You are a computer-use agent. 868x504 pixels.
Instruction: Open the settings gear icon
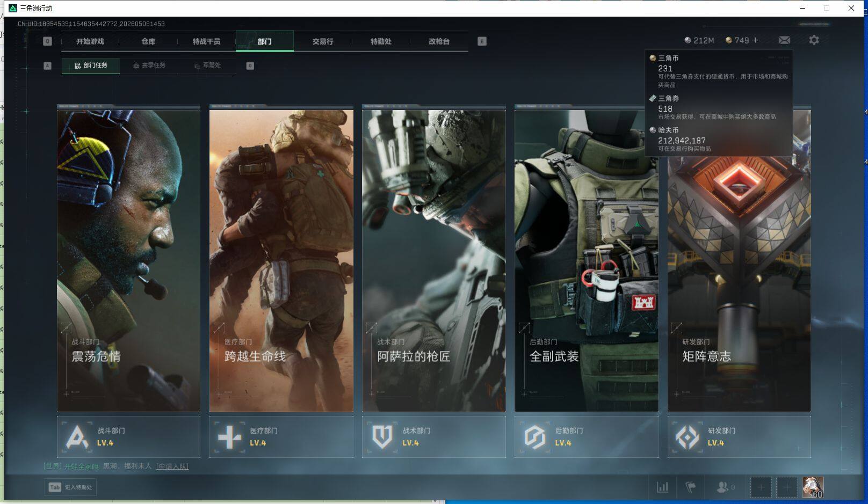(814, 40)
